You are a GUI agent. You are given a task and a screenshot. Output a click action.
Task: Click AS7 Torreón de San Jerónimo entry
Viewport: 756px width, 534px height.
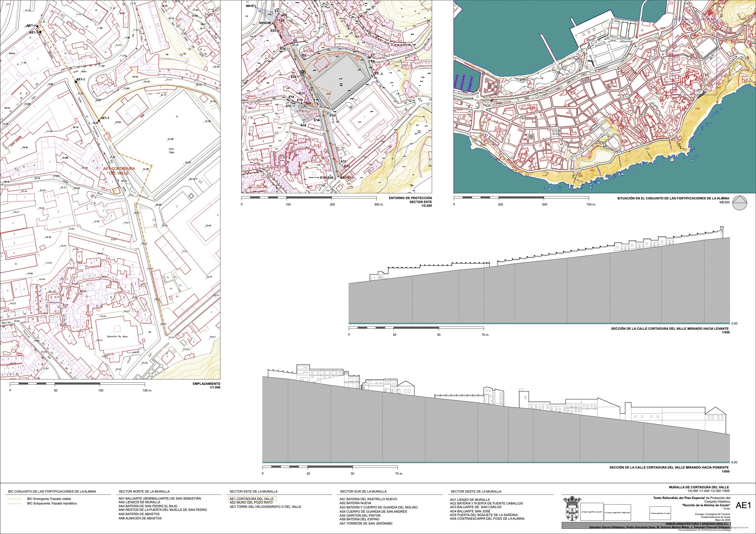point(366,523)
